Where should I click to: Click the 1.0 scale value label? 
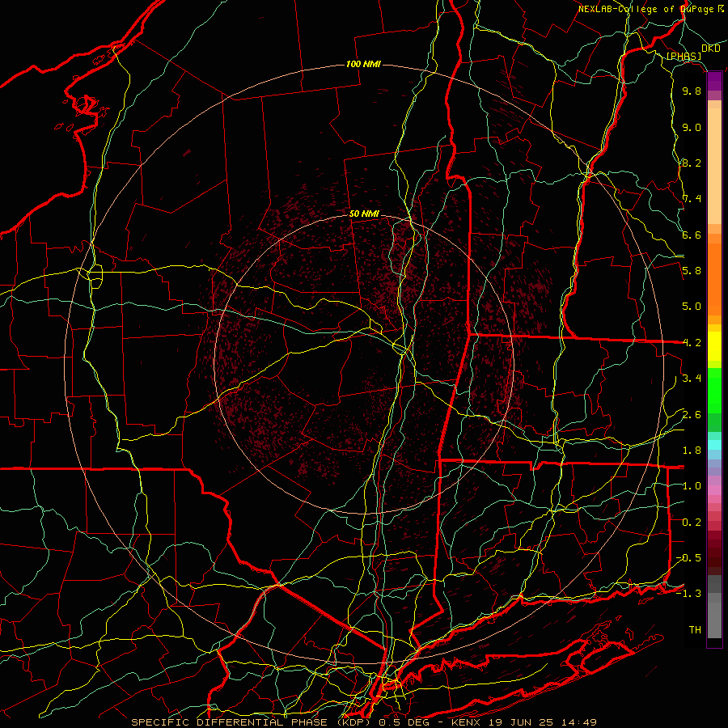[692, 486]
